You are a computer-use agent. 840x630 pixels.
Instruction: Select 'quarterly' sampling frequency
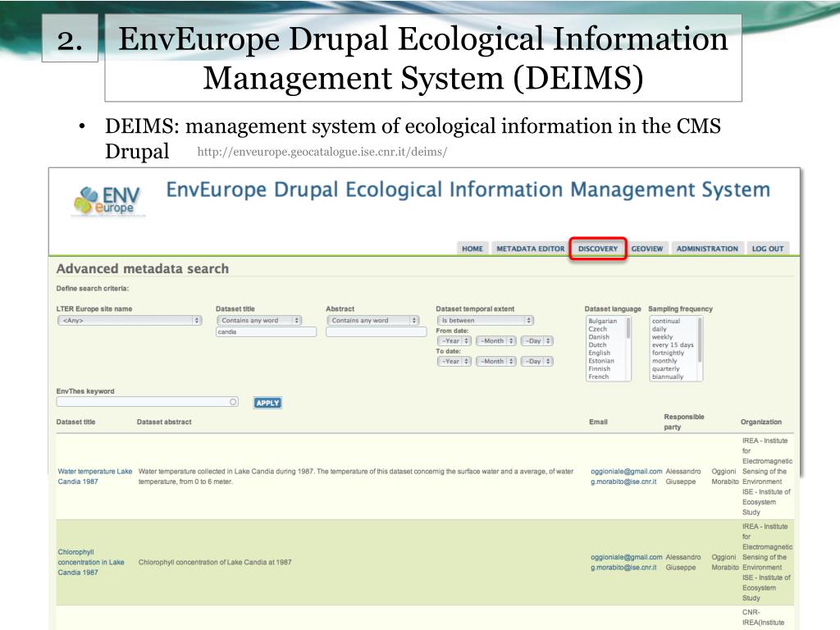666,368
